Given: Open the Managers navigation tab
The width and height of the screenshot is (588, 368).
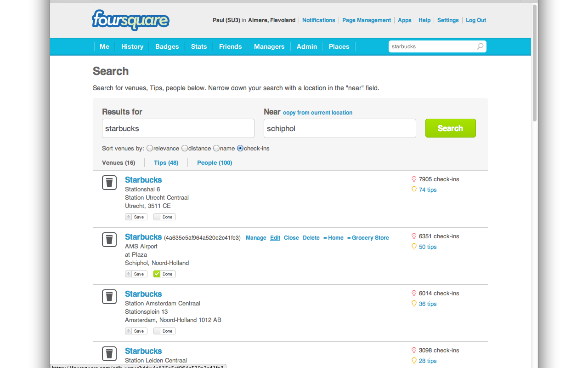Looking at the screenshot, I should coord(269,46).
